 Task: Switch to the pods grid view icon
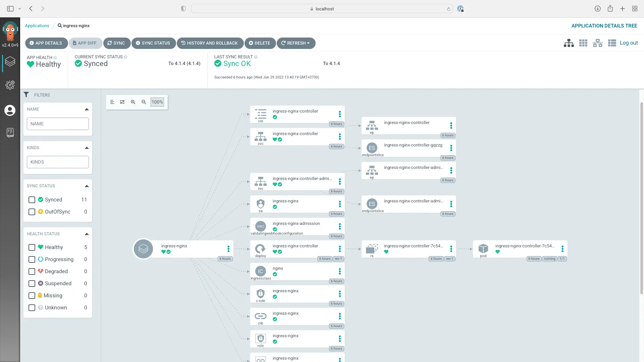pyautogui.click(x=583, y=43)
